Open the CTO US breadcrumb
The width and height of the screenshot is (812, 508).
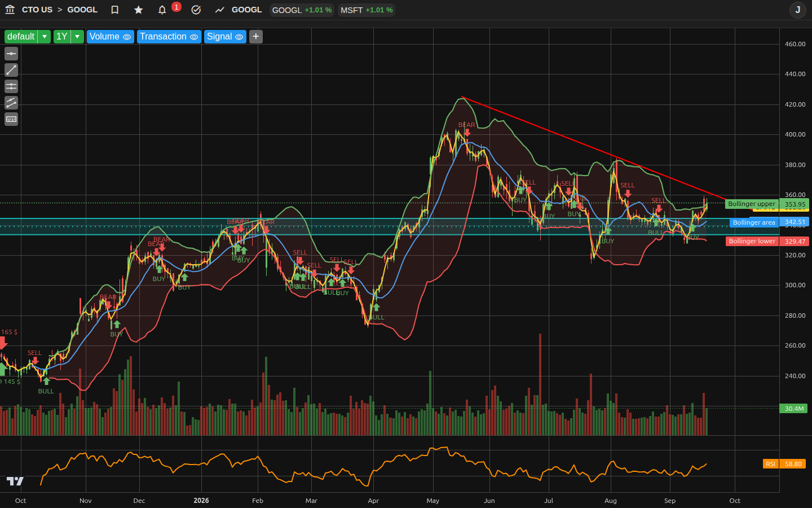(37, 10)
